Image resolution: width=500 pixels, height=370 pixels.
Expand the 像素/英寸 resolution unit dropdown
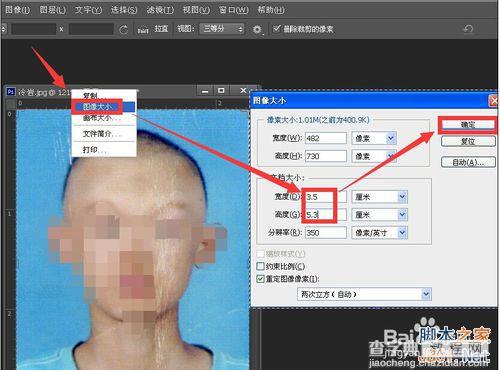pos(402,233)
